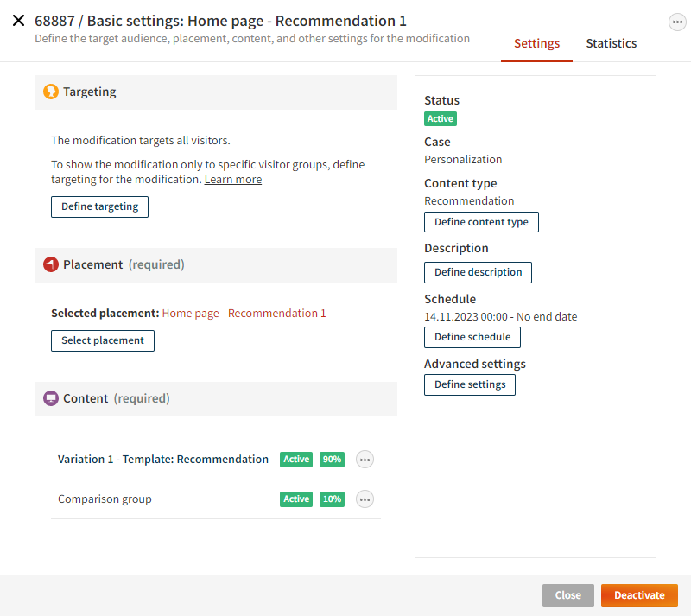Open the Learn more link

(x=232, y=179)
